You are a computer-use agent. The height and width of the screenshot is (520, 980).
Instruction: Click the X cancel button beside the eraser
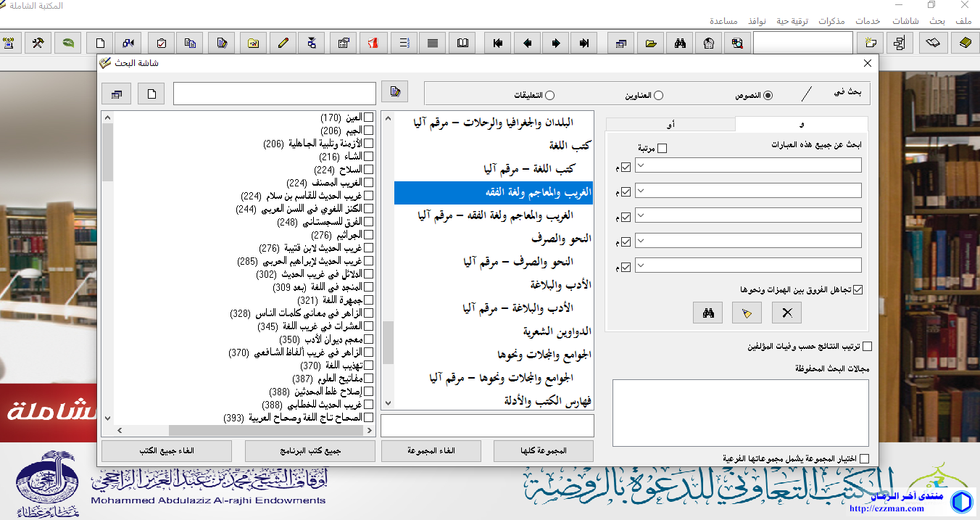point(786,313)
